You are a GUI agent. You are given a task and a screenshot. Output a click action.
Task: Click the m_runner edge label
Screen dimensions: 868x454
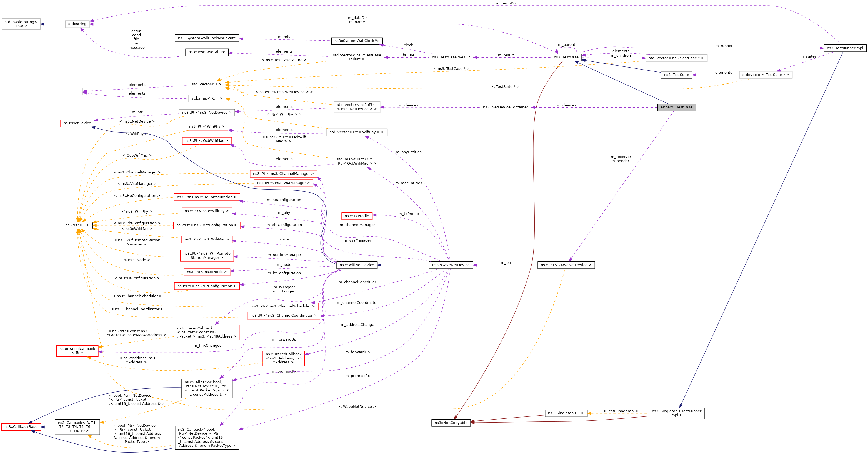(724, 46)
